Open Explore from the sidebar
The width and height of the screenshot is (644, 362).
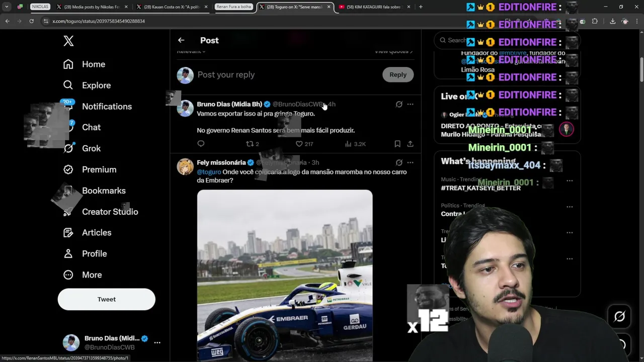click(x=87, y=85)
